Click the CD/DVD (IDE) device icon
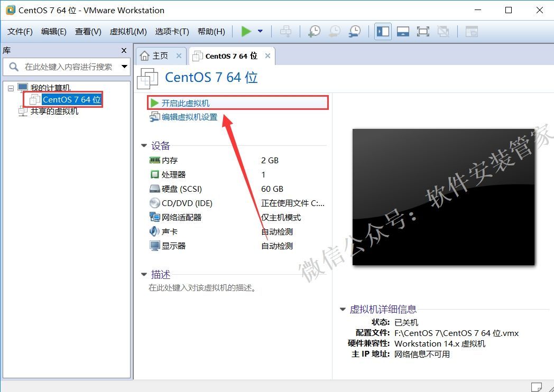This screenshot has width=554, height=392. (x=154, y=203)
